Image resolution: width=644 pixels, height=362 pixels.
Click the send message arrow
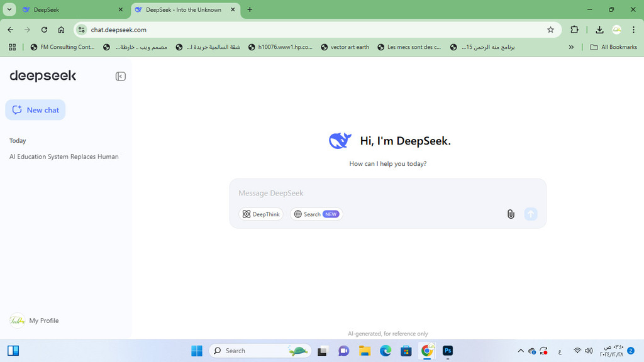pos(531,214)
